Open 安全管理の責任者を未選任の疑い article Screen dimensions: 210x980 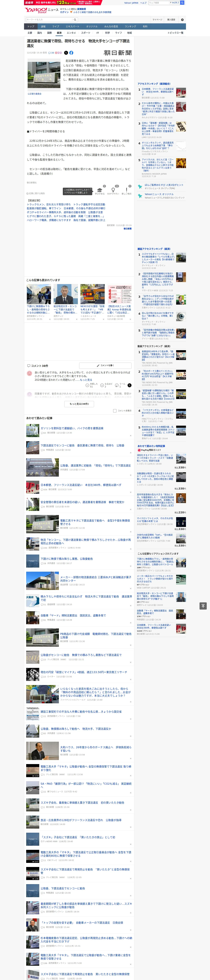tap(82, 502)
